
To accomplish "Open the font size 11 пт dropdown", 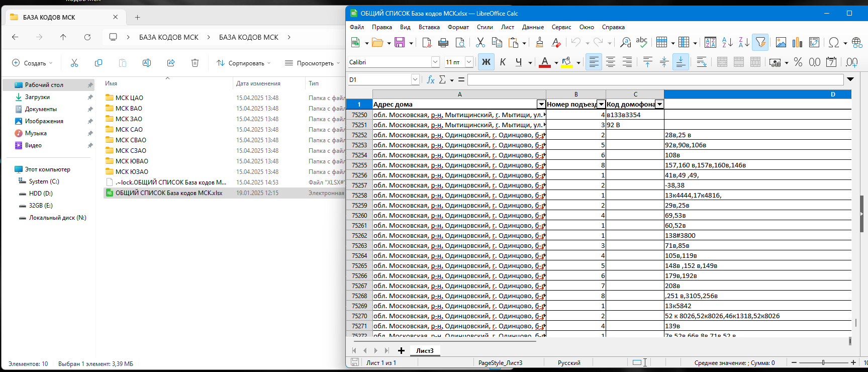I will (469, 62).
